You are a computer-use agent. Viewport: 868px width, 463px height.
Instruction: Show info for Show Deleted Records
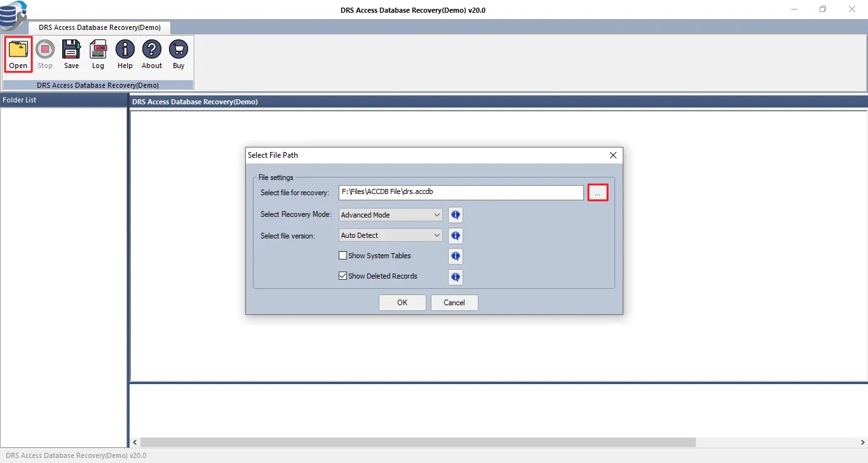pyautogui.click(x=456, y=277)
